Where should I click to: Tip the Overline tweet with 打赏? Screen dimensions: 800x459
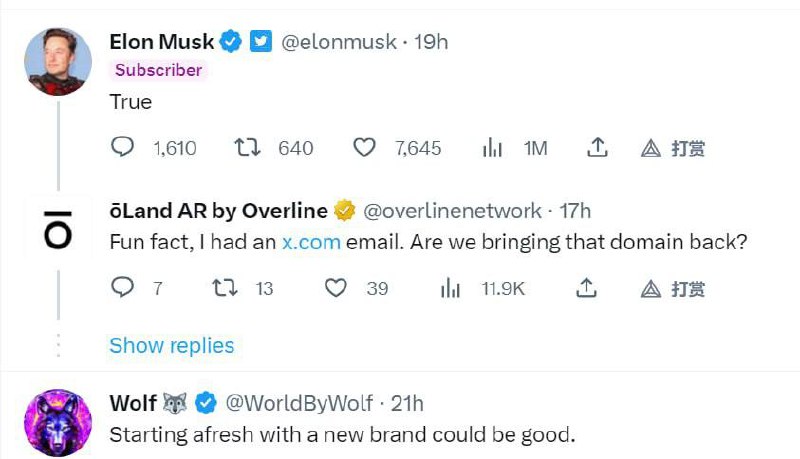[x=674, y=290]
